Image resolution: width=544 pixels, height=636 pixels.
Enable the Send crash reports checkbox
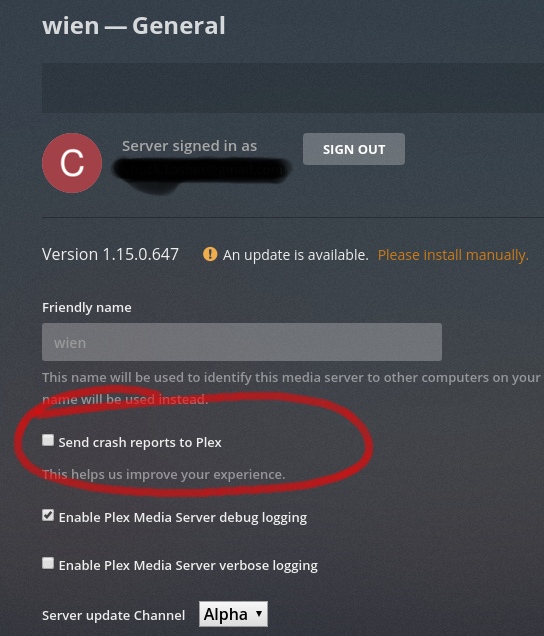[48, 440]
